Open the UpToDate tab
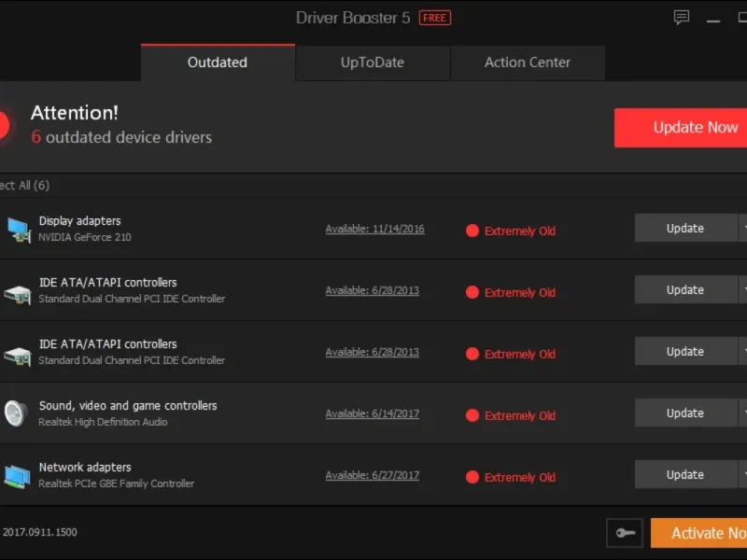 tap(373, 63)
